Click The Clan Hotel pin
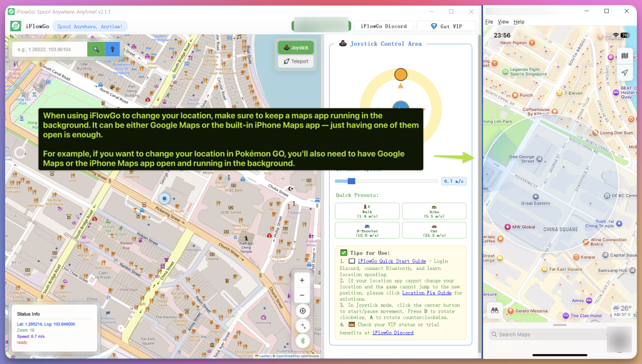This screenshot has width=642, height=364. (x=566, y=315)
